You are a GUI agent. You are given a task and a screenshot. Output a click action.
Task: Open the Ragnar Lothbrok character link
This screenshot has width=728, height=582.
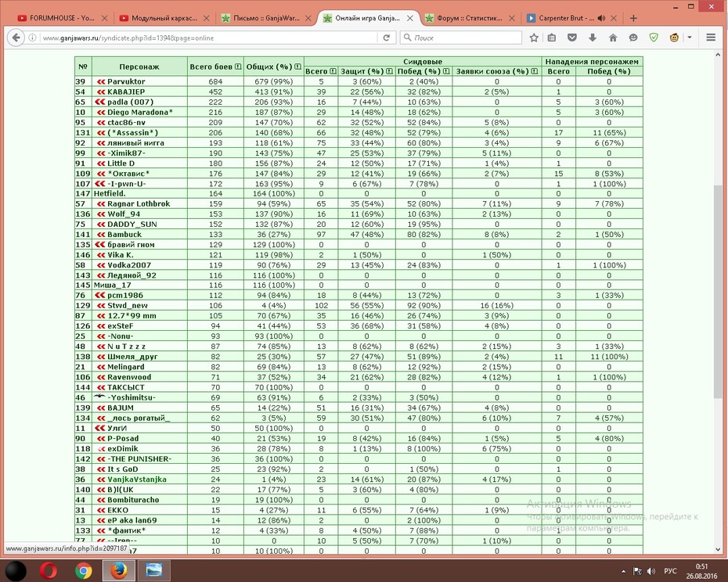pyautogui.click(x=139, y=203)
